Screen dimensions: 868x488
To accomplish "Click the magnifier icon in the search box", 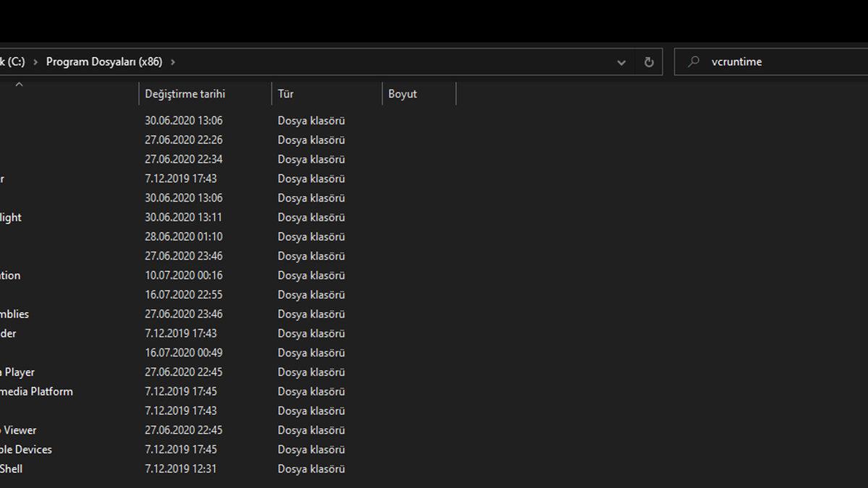I will [x=693, y=62].
